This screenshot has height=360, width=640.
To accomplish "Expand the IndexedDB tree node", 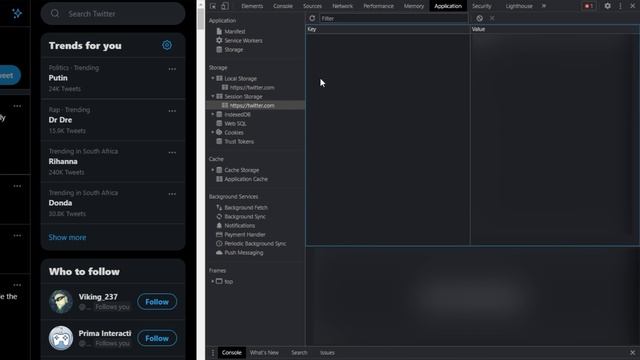I will [x=213, y=114].
